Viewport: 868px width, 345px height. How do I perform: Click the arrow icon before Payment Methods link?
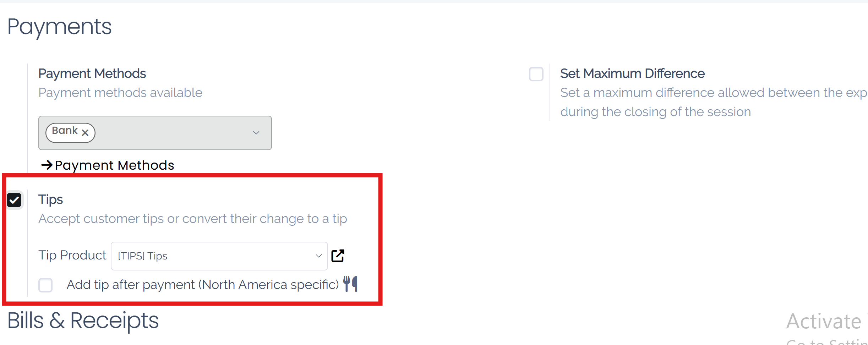point(47,165)
